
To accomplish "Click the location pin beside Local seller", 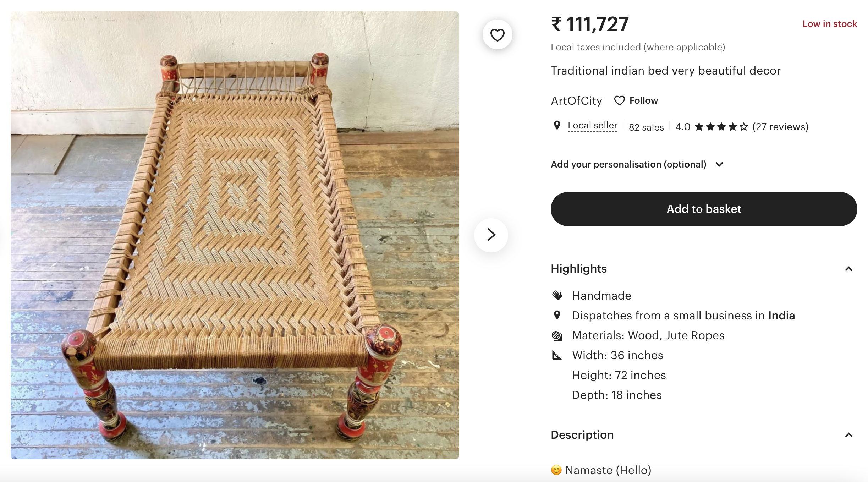I will pos(557,125).
